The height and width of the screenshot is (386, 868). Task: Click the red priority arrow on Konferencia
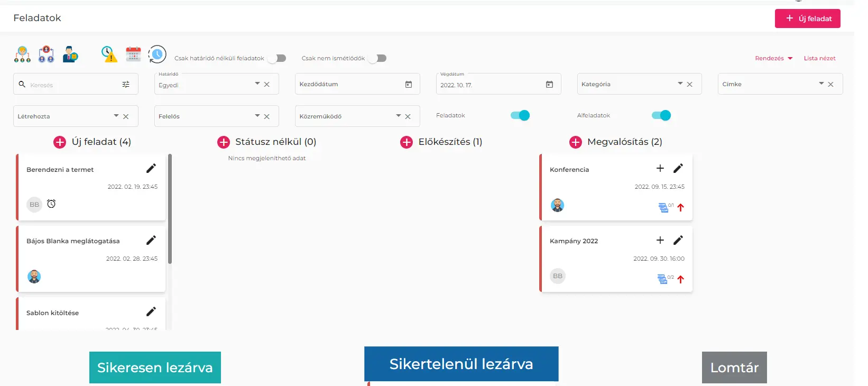[681, 207]
